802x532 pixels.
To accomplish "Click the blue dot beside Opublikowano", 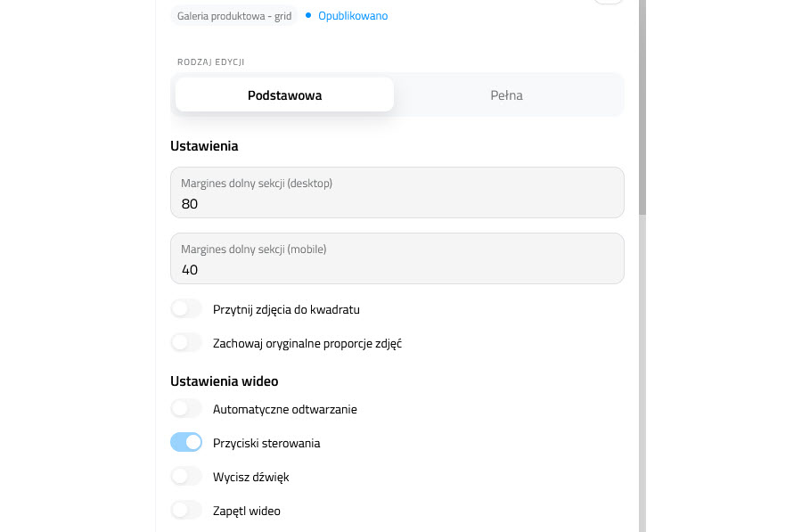I will point(307,15).
